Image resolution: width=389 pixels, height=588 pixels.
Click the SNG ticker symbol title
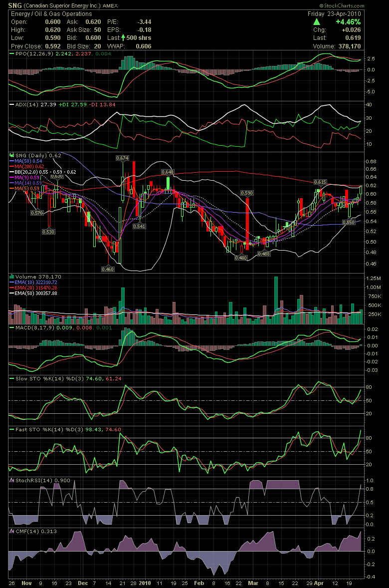[x=14, y=5]
